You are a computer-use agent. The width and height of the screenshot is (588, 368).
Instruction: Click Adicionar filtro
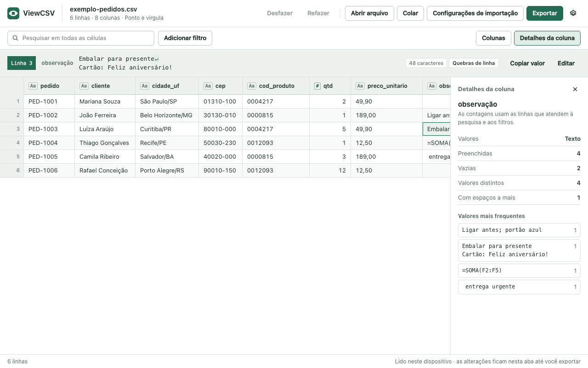point(185,38)
